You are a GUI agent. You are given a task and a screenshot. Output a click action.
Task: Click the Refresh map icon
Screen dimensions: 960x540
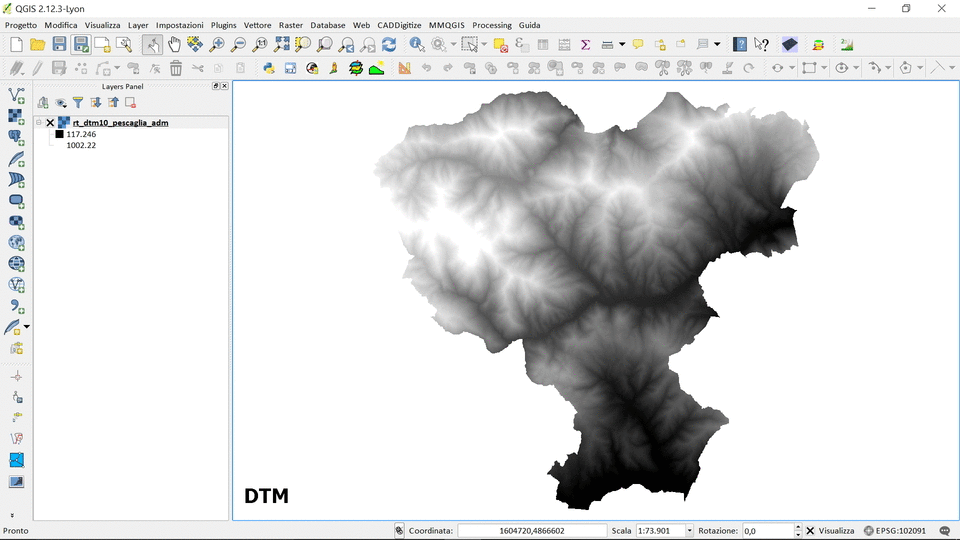pyautogui.click(x=389, y=44)
